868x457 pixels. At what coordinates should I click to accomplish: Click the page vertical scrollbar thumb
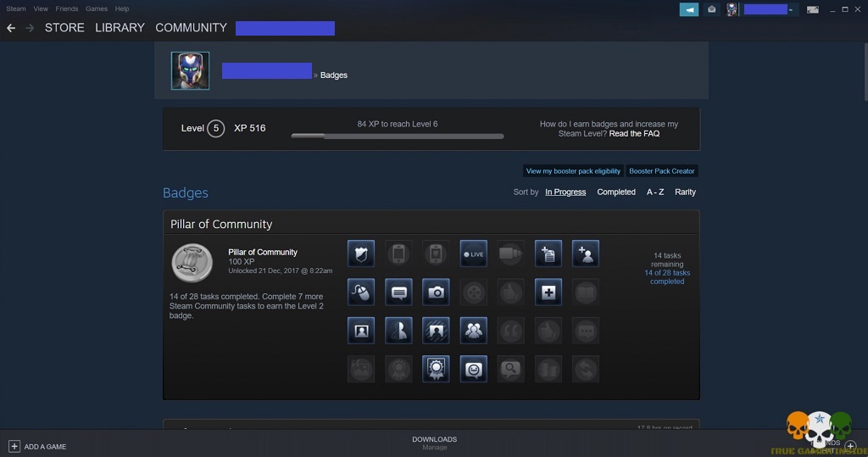[864, 72]
